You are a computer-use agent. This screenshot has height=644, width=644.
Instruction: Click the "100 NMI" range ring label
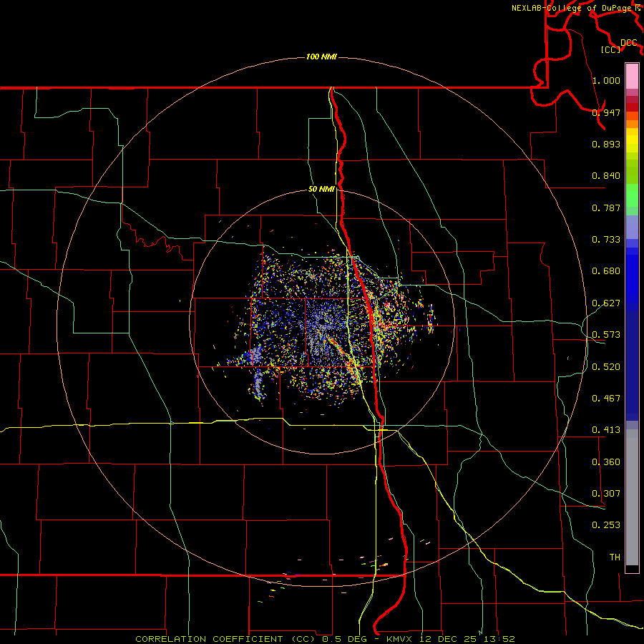[321, 57]
